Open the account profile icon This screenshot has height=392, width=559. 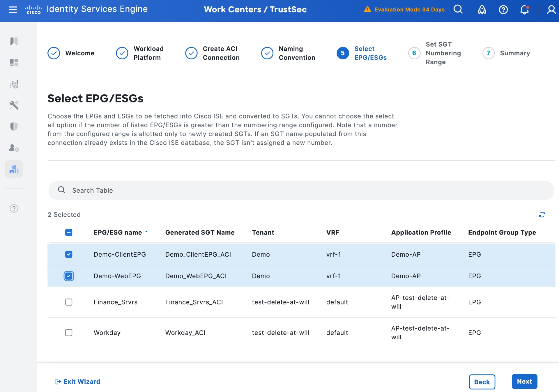point(551,10)
